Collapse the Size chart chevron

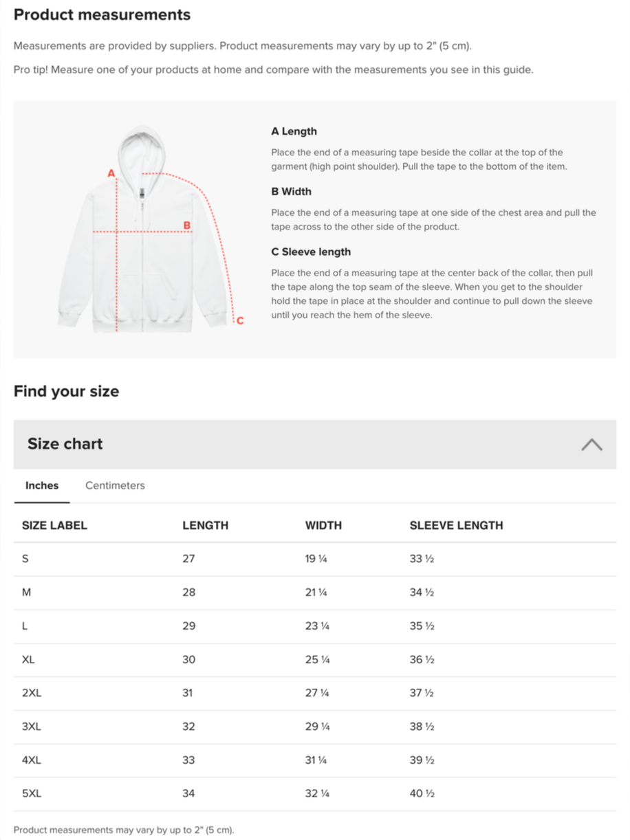point(591,445)
